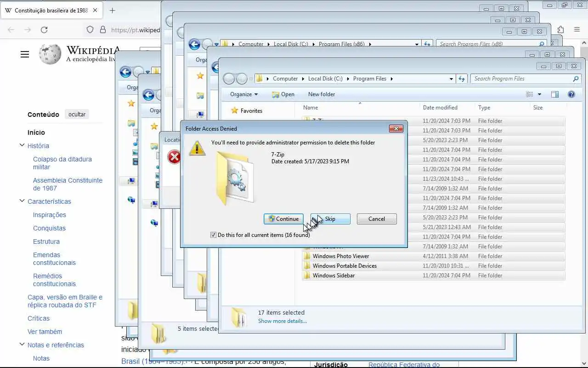Image resolution: width=588 pixels, height=368 pixels.
Task: Refresh the Program Files (x86) window
Action: click(427, 44)
